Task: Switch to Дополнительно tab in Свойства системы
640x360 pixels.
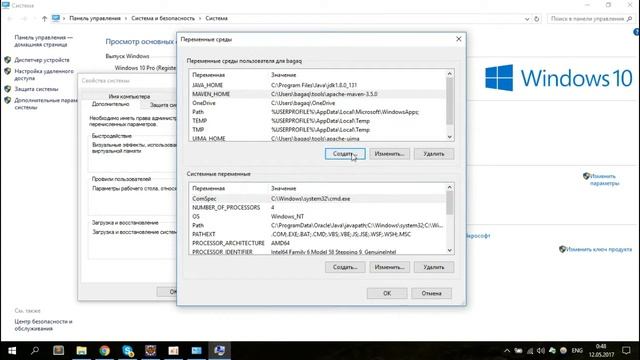Action: pyautogui.click(x=111, y=104)
